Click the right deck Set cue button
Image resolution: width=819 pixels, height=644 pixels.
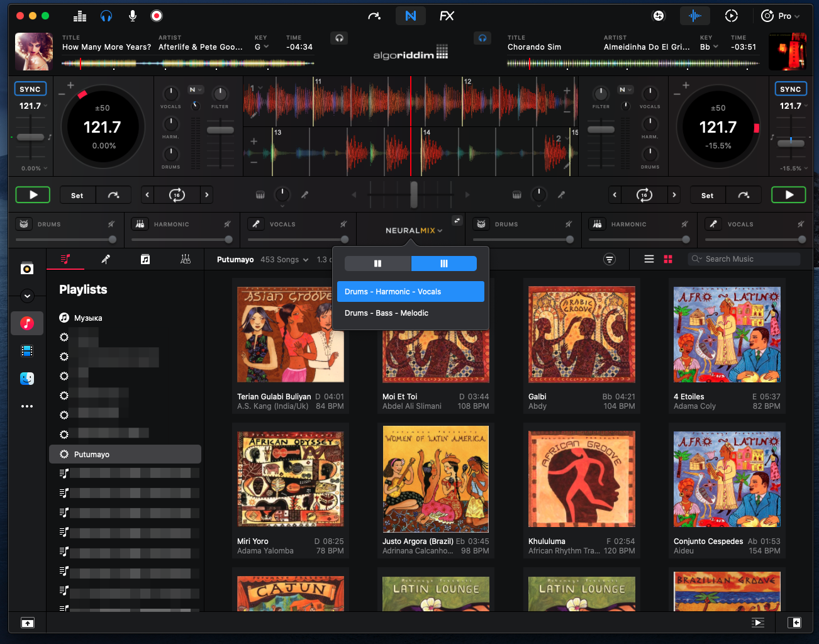click(x=708, y=196)
